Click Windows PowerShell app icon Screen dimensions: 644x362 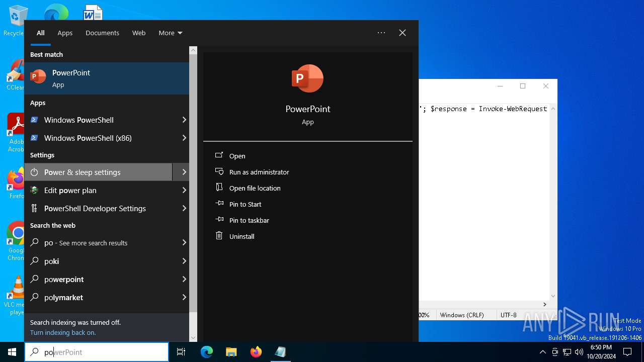34,120
